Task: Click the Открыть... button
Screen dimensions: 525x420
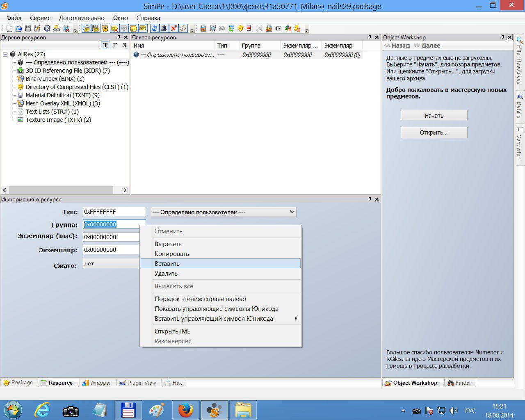Action: click(x=434, y=132)
